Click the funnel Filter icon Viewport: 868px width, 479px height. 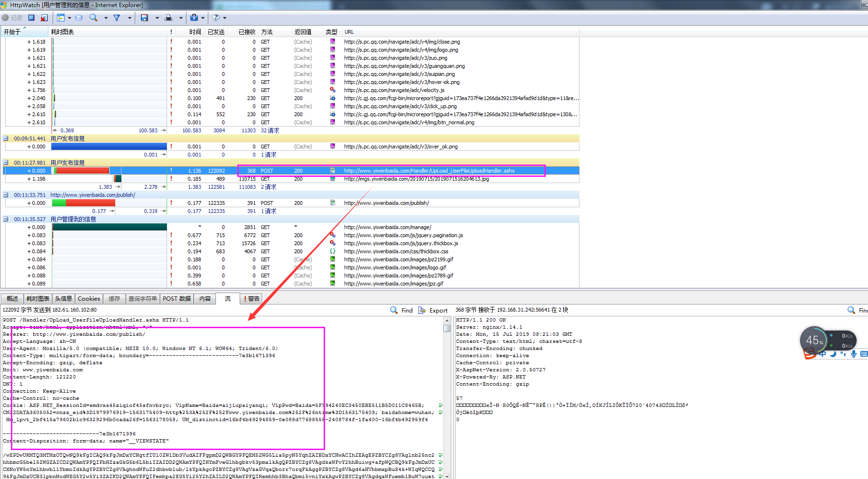pyautogui.click(x=117, y=18)
